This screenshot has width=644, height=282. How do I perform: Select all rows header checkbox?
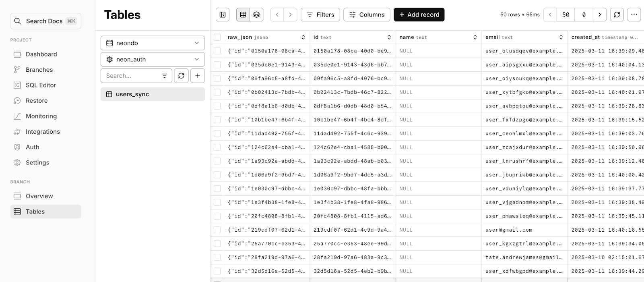[x=217, y=37]
